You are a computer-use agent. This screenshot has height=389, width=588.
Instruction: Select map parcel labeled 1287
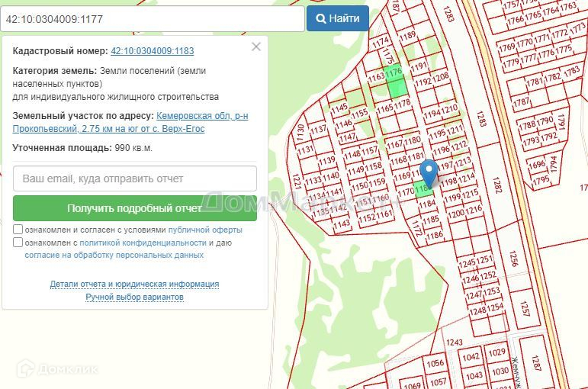point(535,363)
